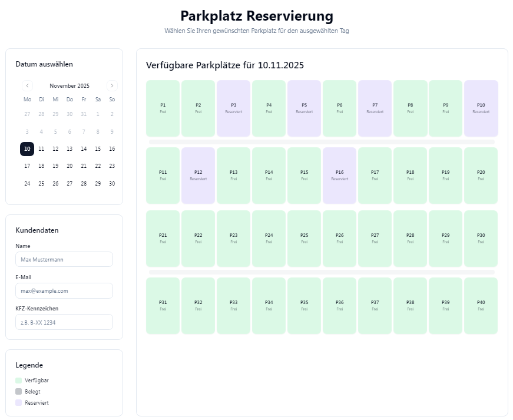This screenshot has width=513, height=420.
Task: Choose reserved parking spot P3
Action: coord(233,108)
